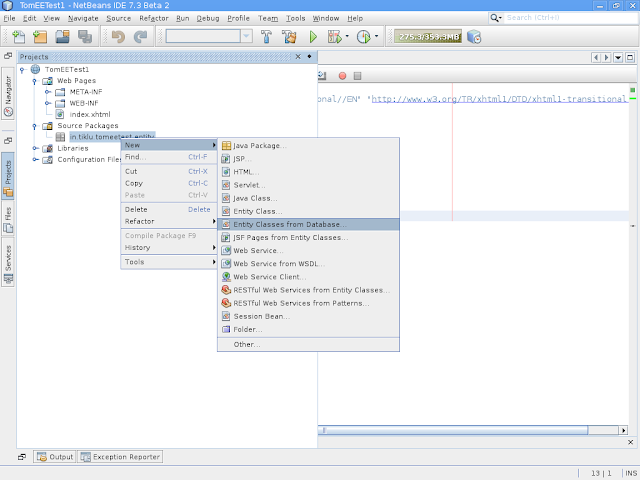This screenshot has width=640, height=480.
Task: Open the Refactor context submenu
Action: tap(169, 221)
